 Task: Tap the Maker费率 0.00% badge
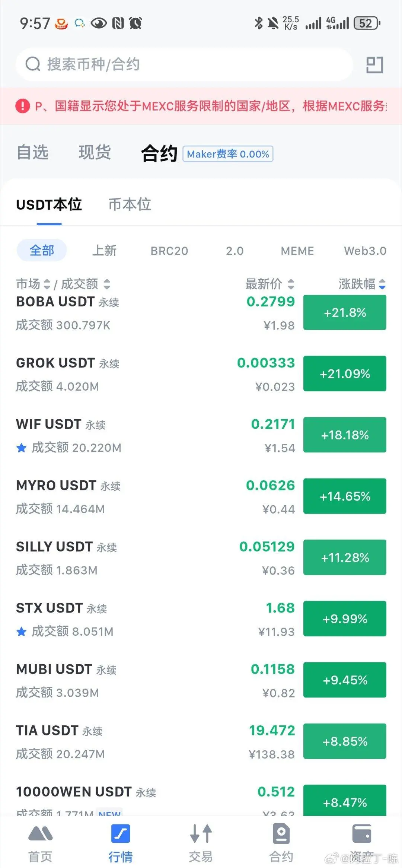point(228,154)
